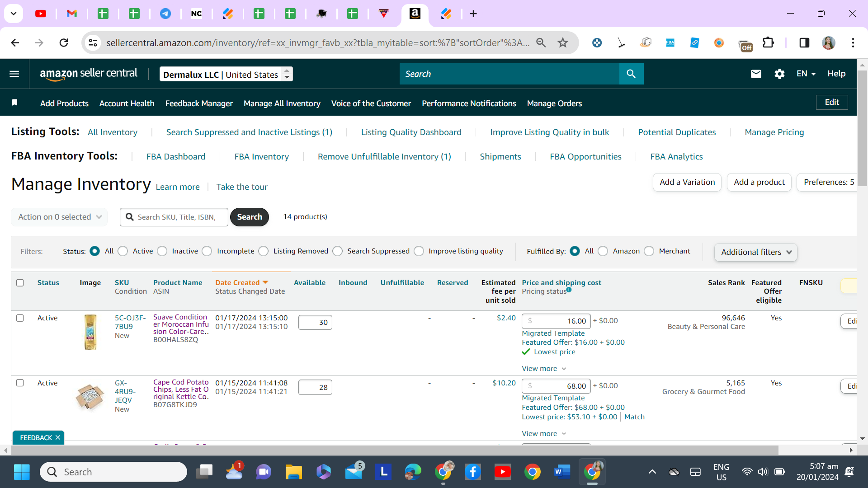The image size is (868, 488).
Task: Open the FBA Dashboard link
Action: tap(176, 157)
